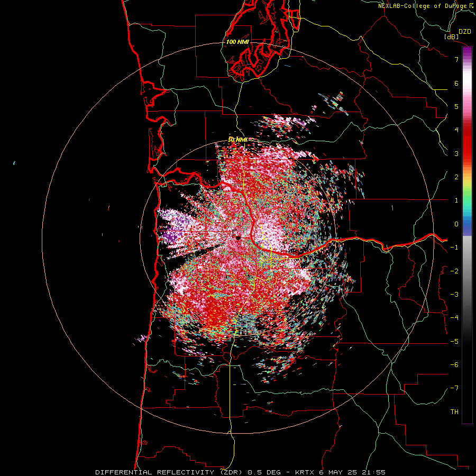Image resolution: width=476 pixels, height=476 pixels.
Task: Click the 21:55 timestamp in the caption
Action: click(x=373, y=472)
